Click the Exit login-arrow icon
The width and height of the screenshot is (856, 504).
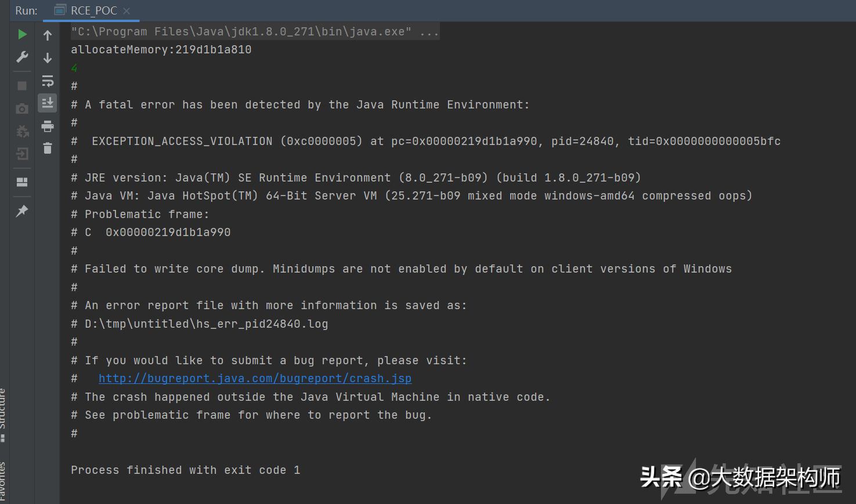22,154
